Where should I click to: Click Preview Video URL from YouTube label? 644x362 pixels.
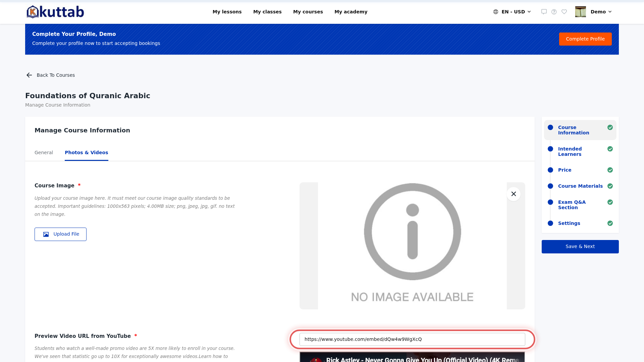pyautogui.click(x=83, y=336)
